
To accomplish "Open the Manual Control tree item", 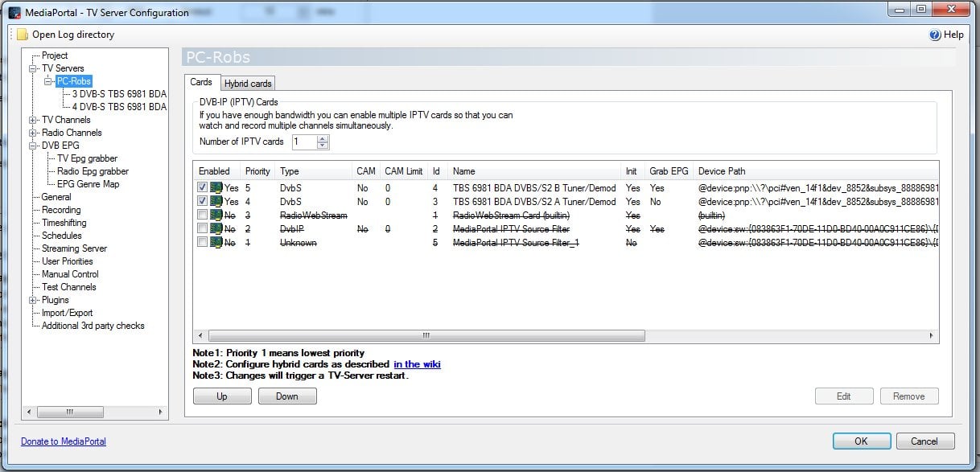I will coord(70,274).
